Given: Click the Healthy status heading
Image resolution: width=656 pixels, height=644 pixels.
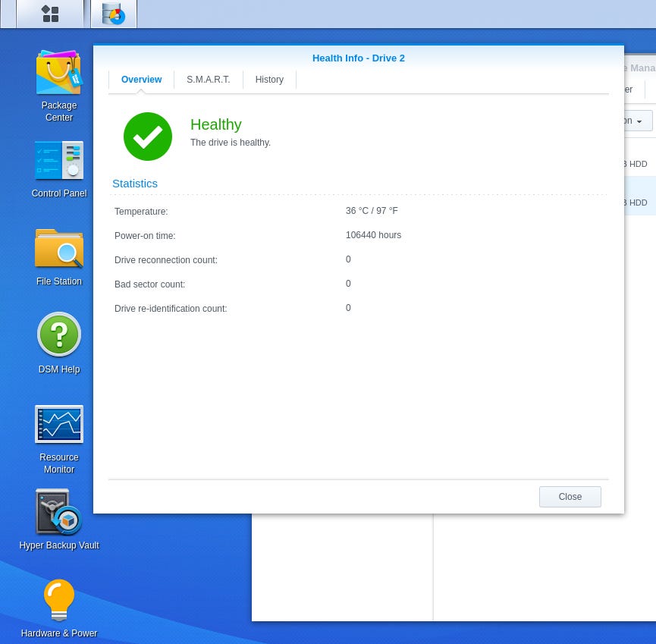Looking at the screenshot, I should (x=216, y=124).
